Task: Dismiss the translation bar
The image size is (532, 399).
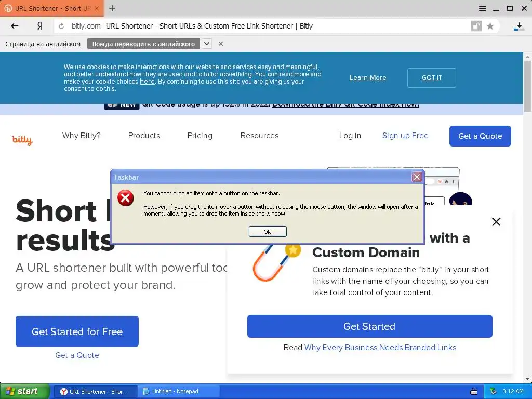Action: [x=220, y=44]
